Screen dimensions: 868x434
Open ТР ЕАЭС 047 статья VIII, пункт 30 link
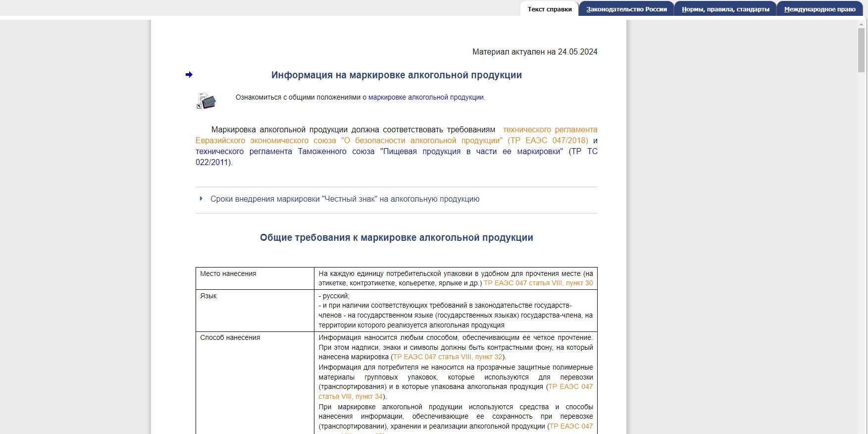538,283
